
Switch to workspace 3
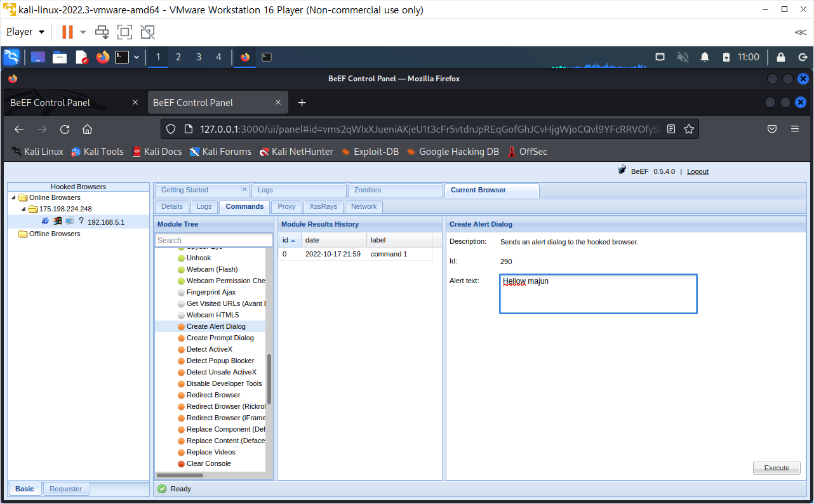coord(199,57)
